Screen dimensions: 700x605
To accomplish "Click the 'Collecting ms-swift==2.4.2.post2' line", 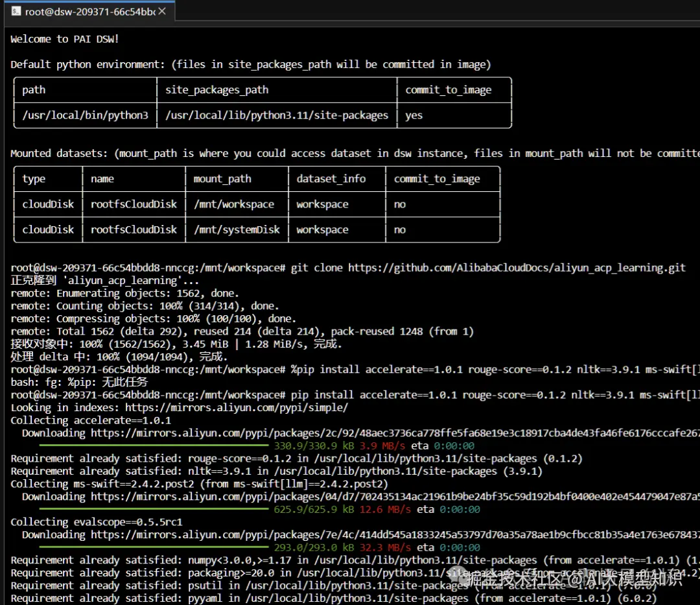I will pos(199,484).
